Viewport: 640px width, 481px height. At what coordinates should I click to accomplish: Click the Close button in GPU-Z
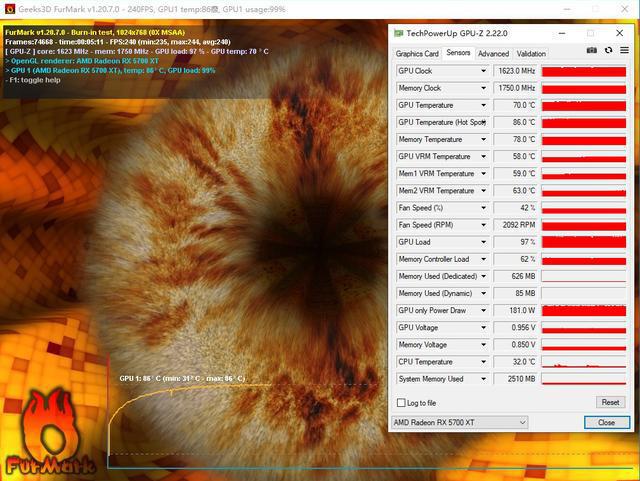pos(607,423)
